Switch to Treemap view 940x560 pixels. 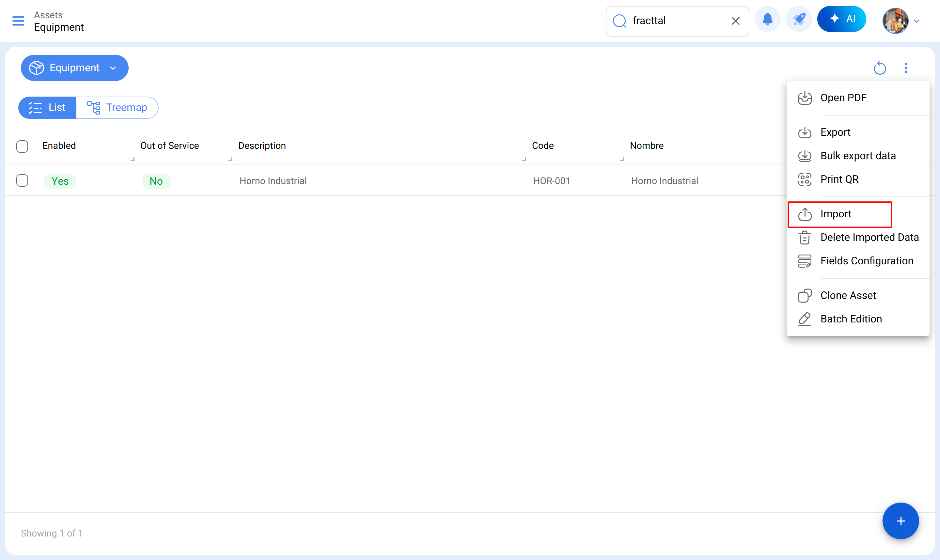click(x=117, y=108)
